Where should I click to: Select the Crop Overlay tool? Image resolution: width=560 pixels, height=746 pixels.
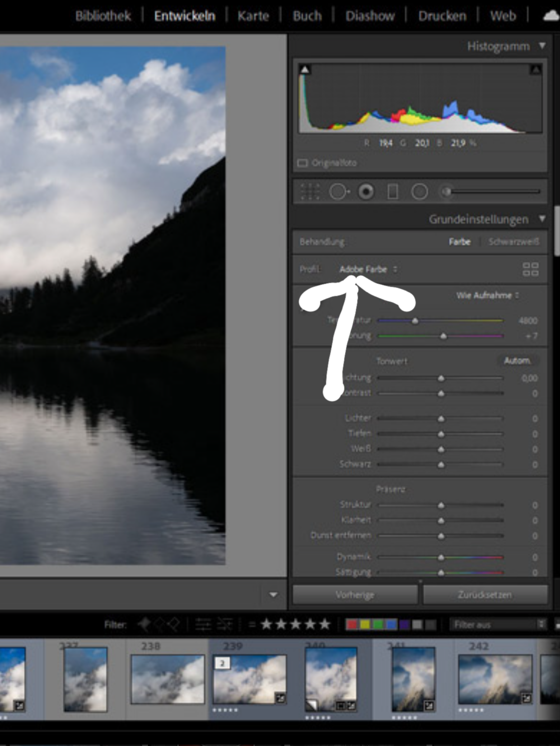[x=310, y=192]
